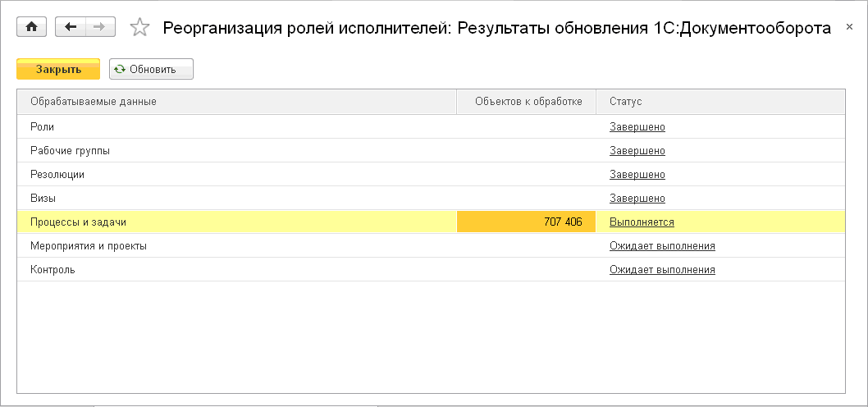This screenshot has height=407, width=868.
Task: Open Ожидает выполнения link for Контроль
Action: click(x=662, y=270)
